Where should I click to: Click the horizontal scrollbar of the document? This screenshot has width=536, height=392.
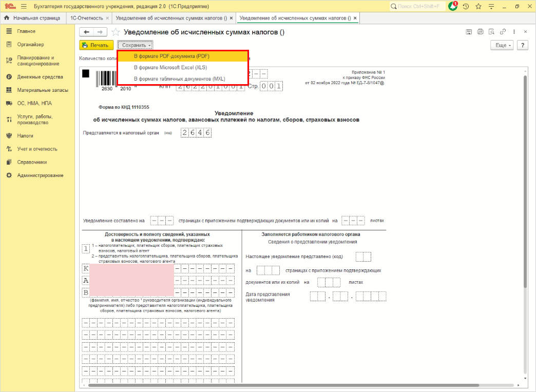coord(284,385)
